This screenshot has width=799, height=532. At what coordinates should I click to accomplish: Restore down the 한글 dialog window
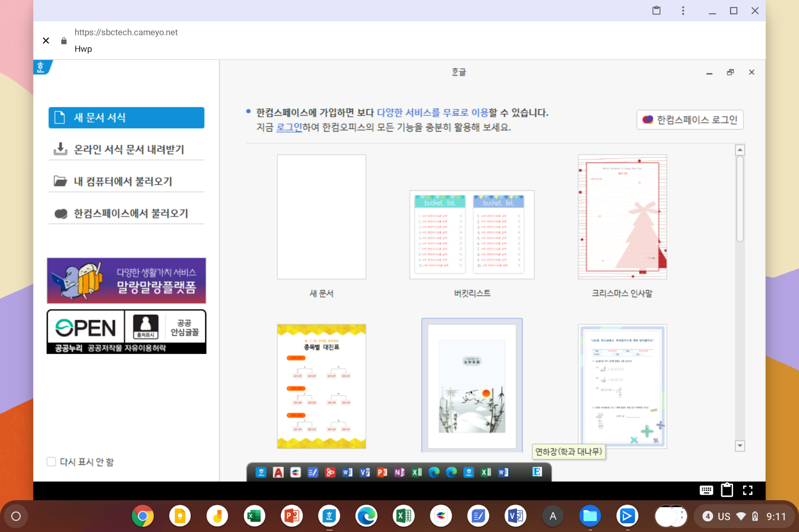[x=730, y=72]
